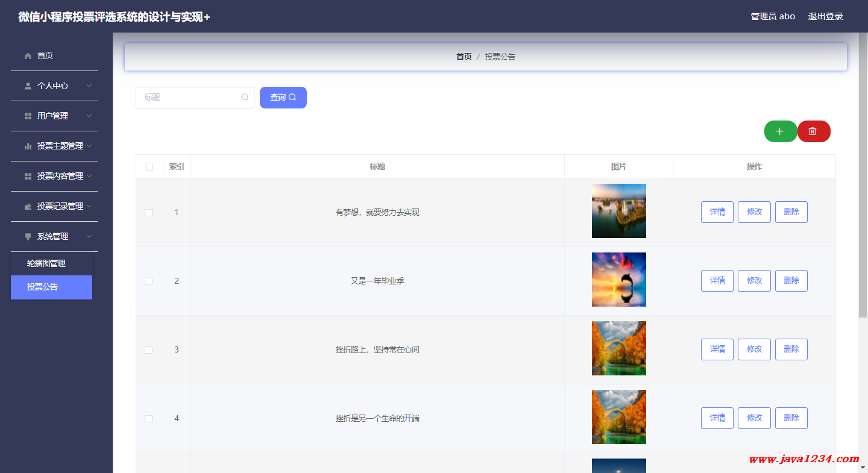868x473 pixels.
Task: Click the dolphin sunset thumbnail in row 2
Action: 619,280
